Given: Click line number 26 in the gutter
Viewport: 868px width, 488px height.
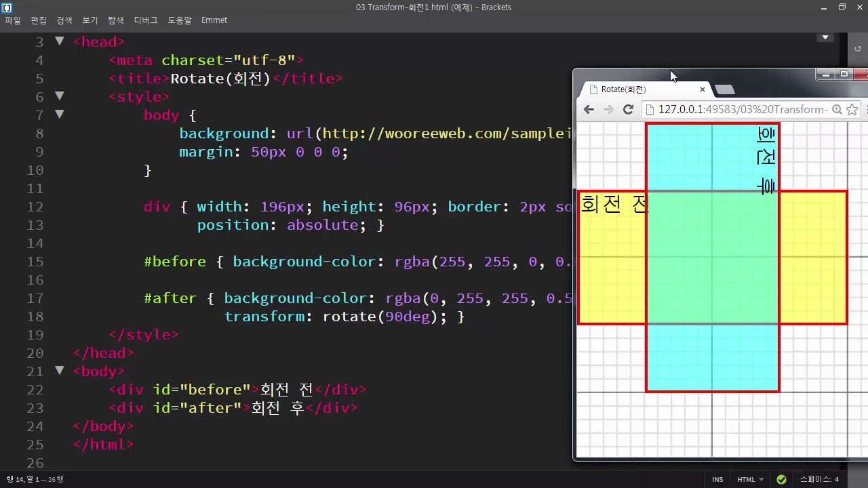Looking at the screenshot, I should click(35, 463).
